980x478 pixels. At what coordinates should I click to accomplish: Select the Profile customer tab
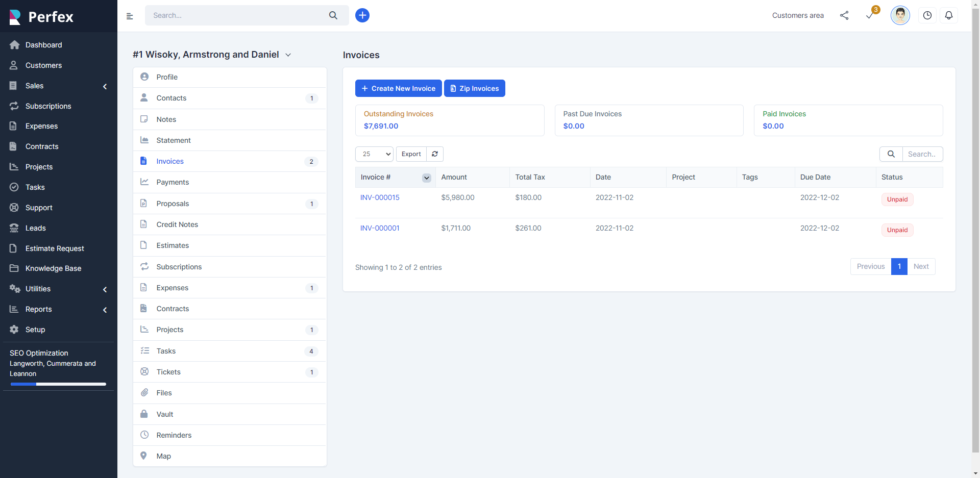pyautogui.click(x=230, y=77)
